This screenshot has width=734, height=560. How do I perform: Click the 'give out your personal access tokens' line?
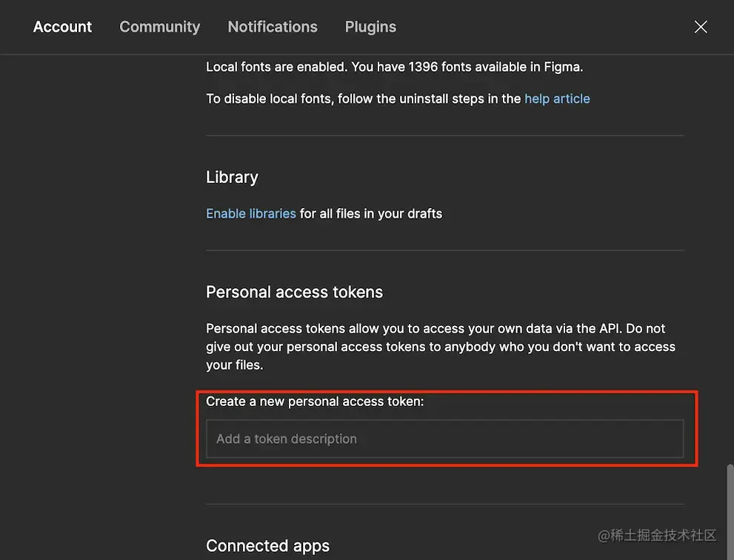tap(441, 347)
